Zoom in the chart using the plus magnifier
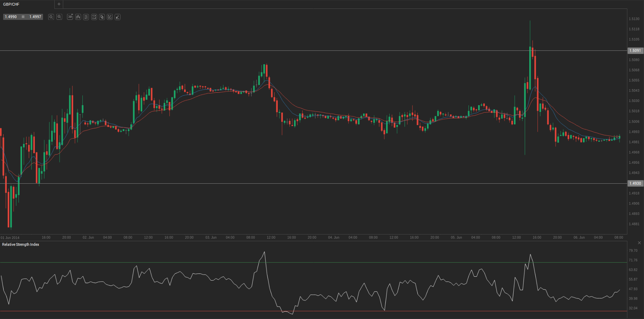644x319 pixels. 59,17
